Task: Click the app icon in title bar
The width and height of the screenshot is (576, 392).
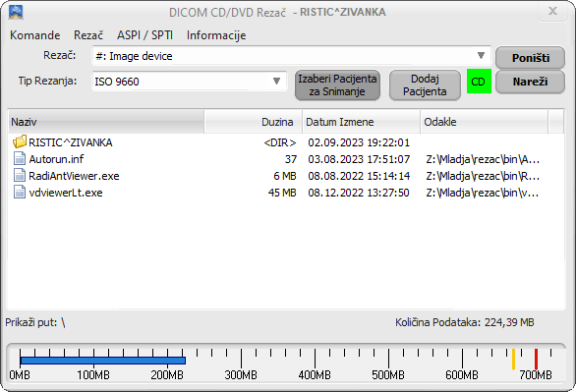Action: tap(16, 12)
